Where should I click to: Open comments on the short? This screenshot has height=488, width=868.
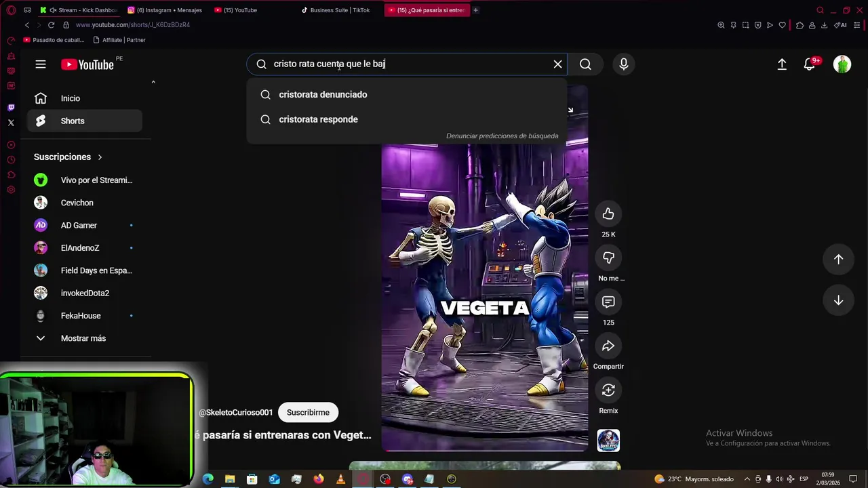click(608, 302)
